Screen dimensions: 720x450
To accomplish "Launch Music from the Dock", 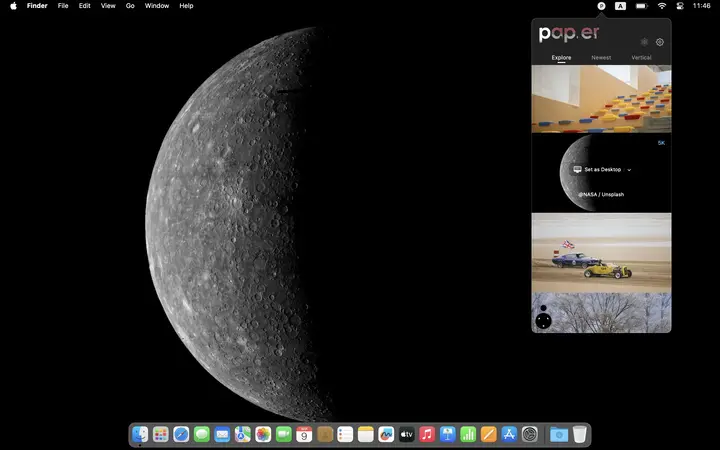I will click(427, 434).
